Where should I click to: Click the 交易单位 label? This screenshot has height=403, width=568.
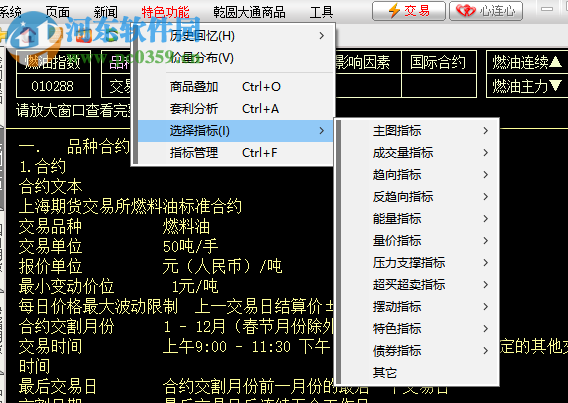[50, 247]
